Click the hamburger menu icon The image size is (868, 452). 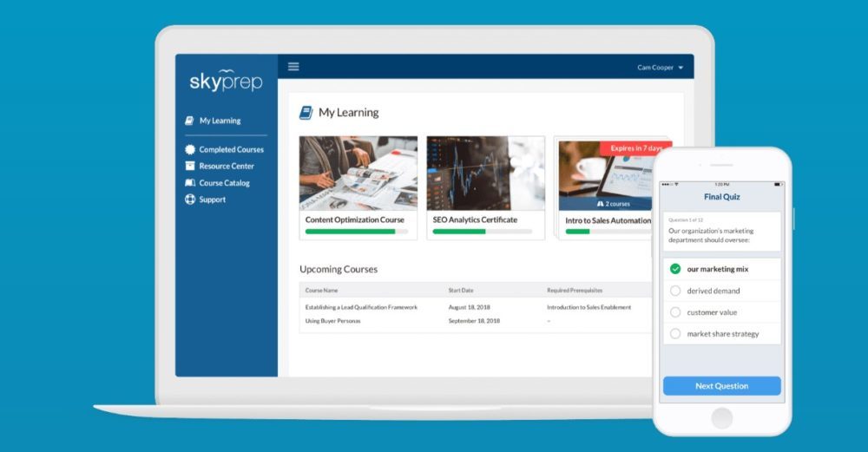point(293,67)
